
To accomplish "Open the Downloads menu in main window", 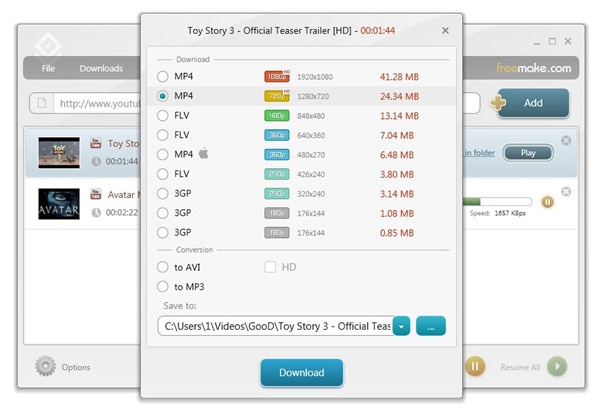I will pyautogui.click(x=101, y=69).
